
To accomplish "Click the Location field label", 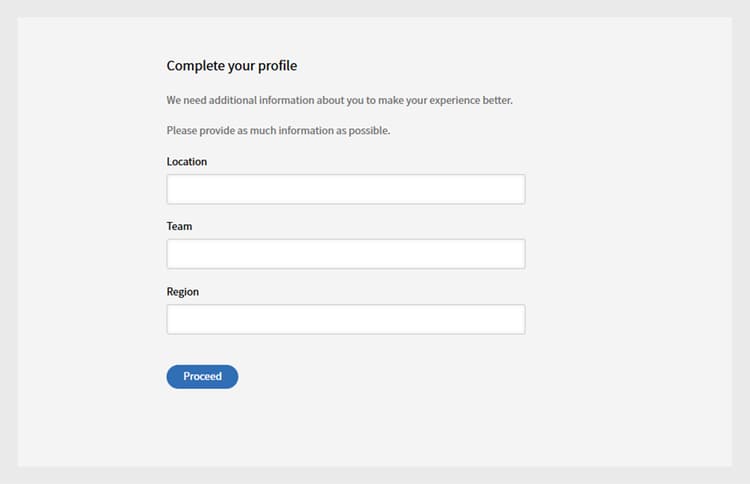I will pos(187,162).
